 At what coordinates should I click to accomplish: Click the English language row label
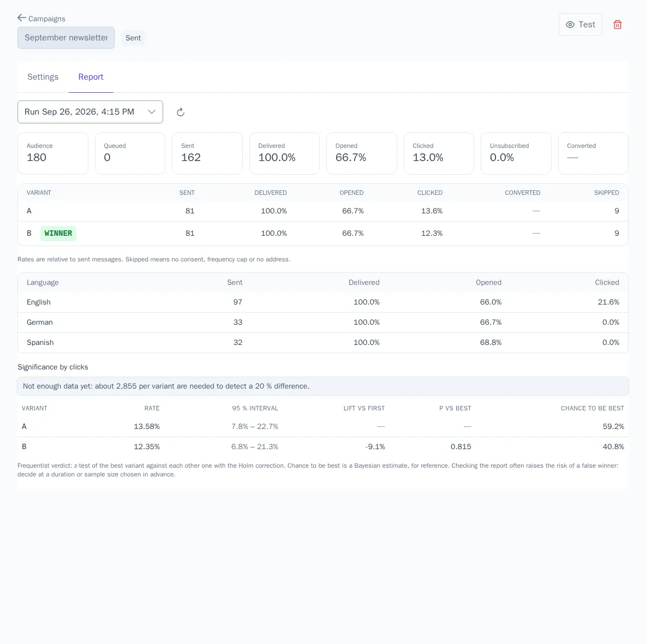pyautogui.click(x=39, y=302)
